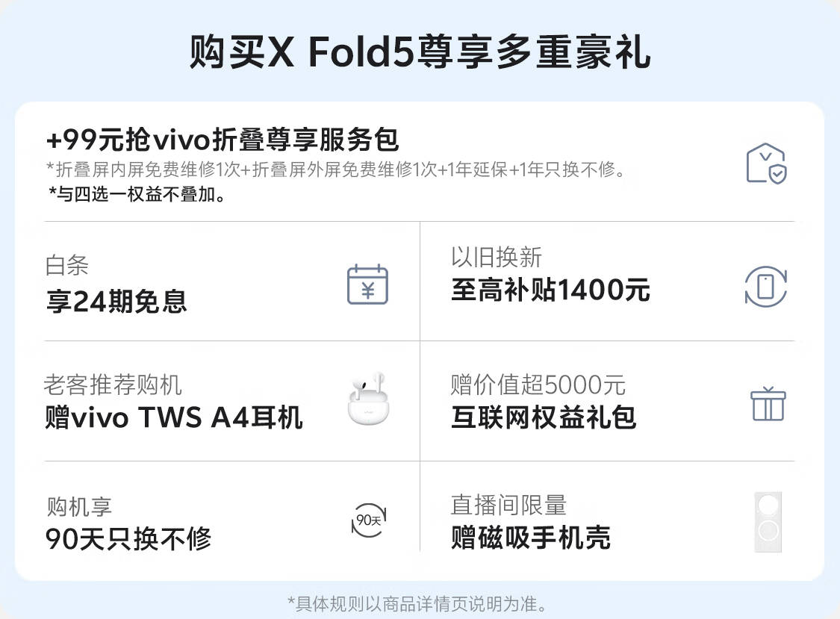840x619 pixels.
Task: Click the 老客推荐购机 label
Action: (x=113, y=385)
